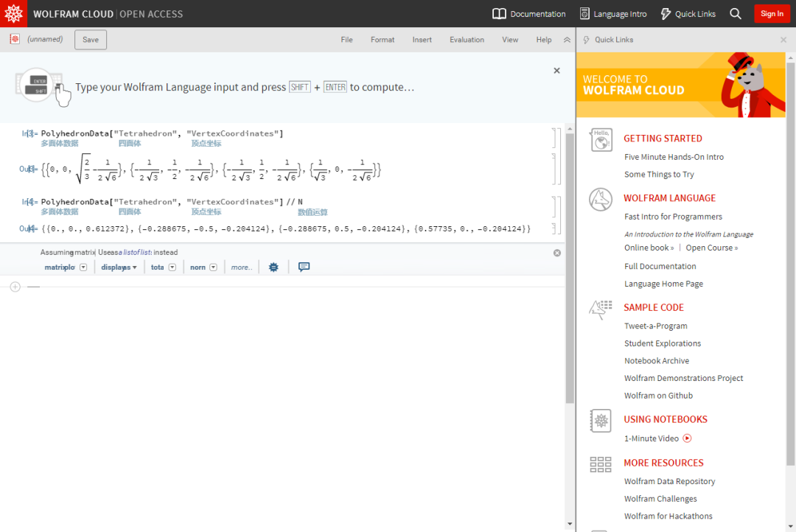Open the 'display as' suggestion dropdown

[119, 267]
